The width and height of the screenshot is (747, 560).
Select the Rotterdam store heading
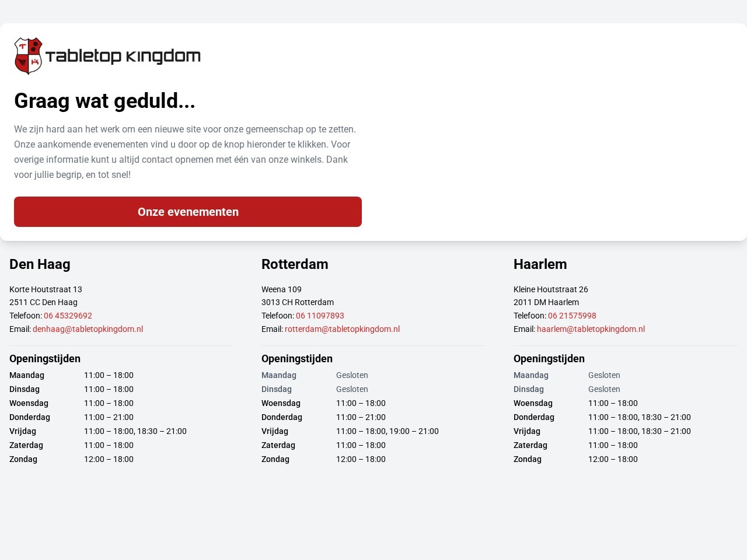[x=295, y=264]
